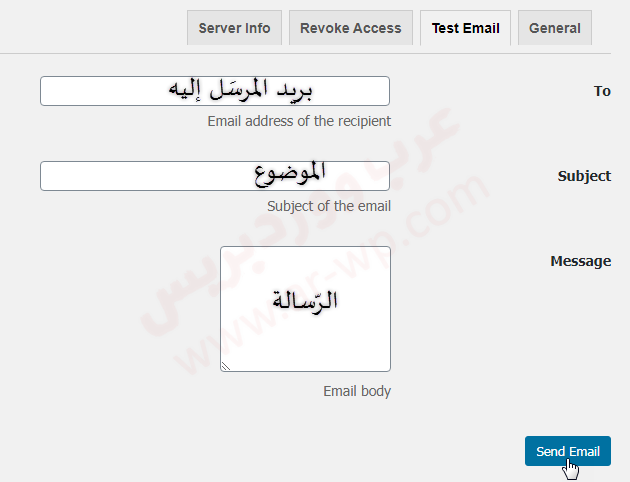Select the Test Email tab

pos(465,28)
